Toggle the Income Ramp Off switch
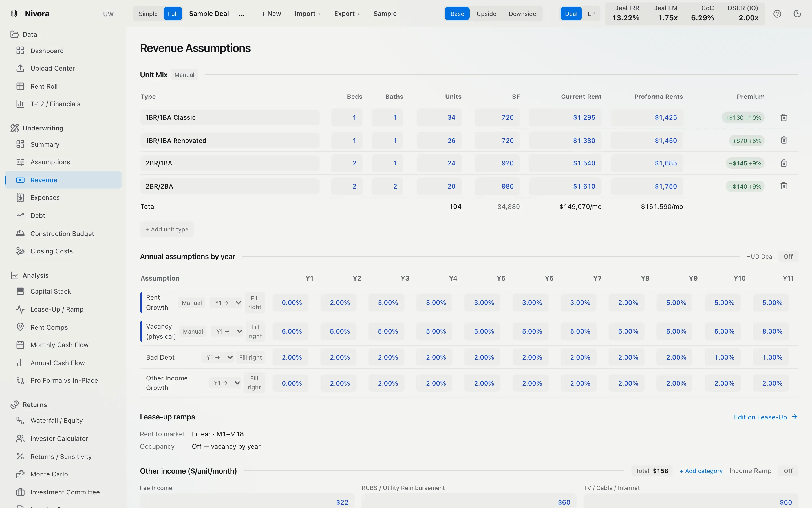Image resolution: width=812 pixels, height=508 pixels. (788, 471)
